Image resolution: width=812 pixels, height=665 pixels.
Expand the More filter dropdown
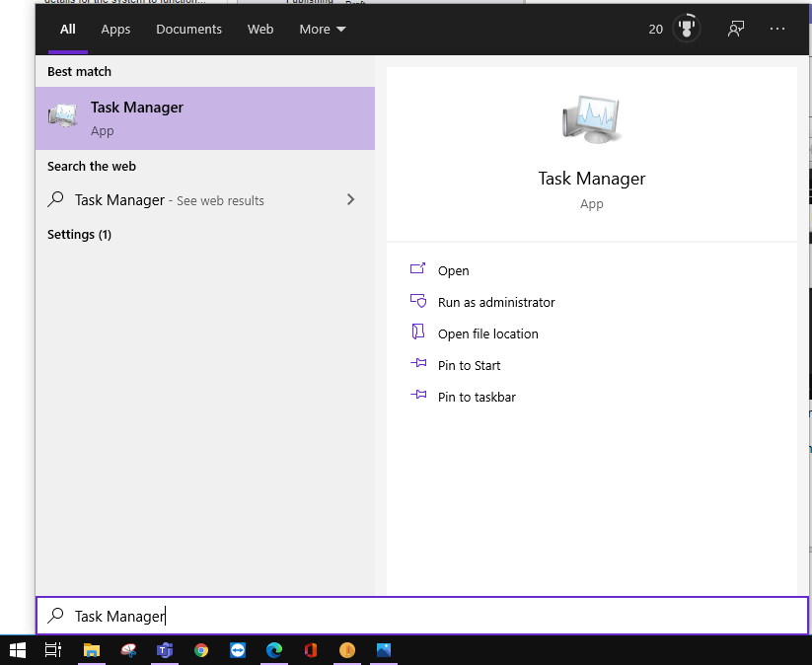(x=322, y=29)
